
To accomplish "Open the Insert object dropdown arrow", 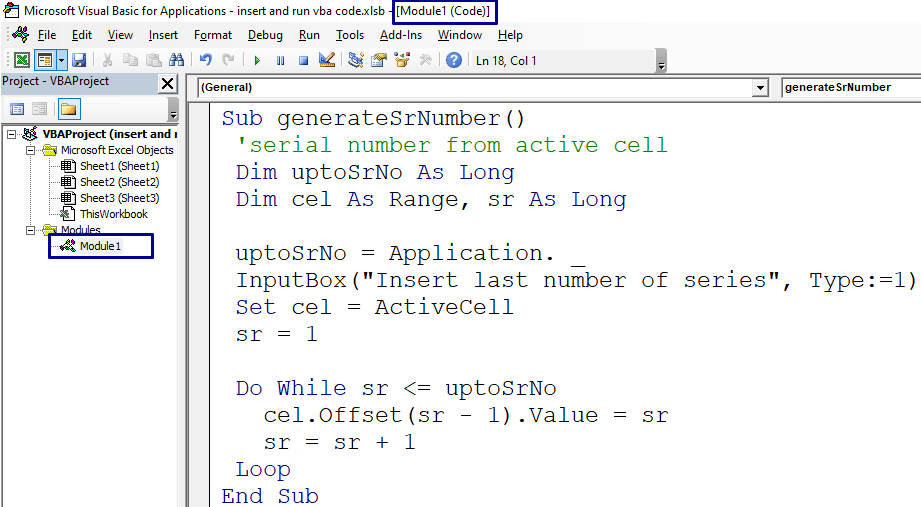I will coord(61,60).
